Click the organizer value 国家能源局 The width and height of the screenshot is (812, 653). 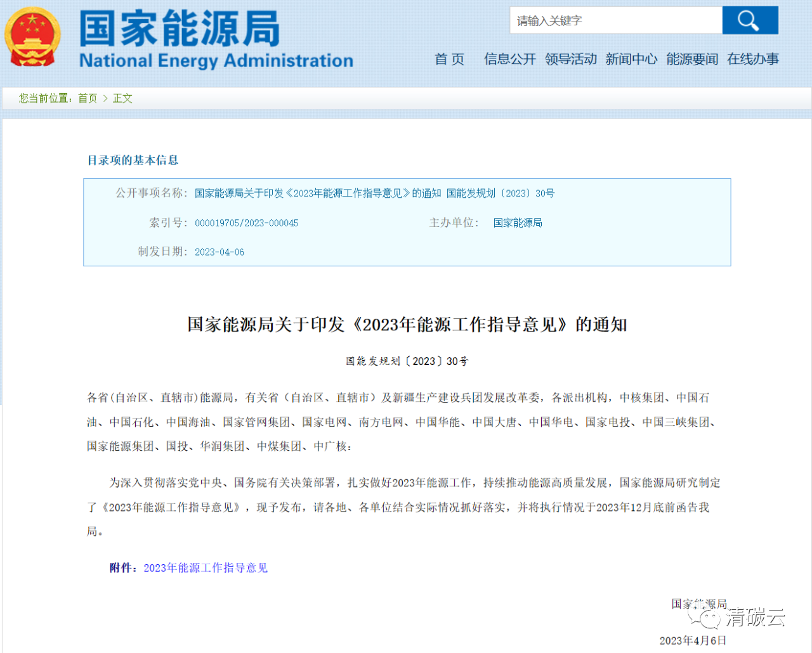coord(518,223)
